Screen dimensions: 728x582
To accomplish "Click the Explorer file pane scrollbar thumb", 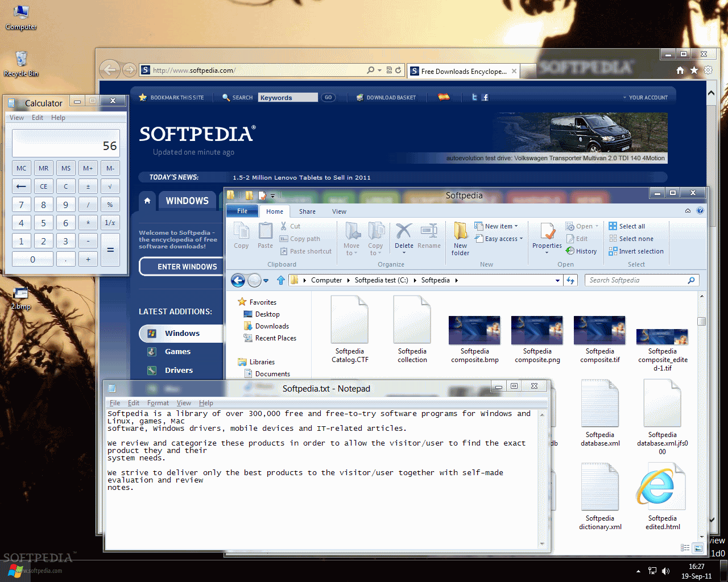I will pos(702,321).
